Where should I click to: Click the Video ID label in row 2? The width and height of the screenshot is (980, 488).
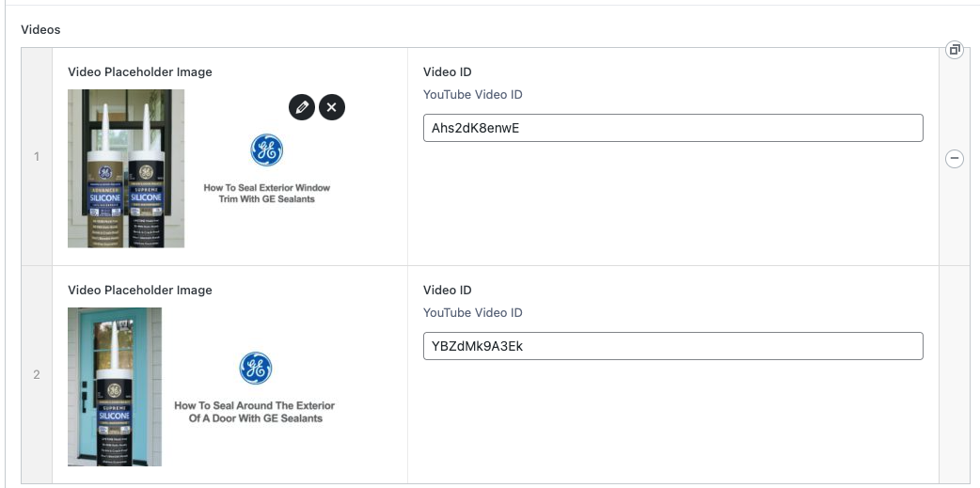coord(447,291)
